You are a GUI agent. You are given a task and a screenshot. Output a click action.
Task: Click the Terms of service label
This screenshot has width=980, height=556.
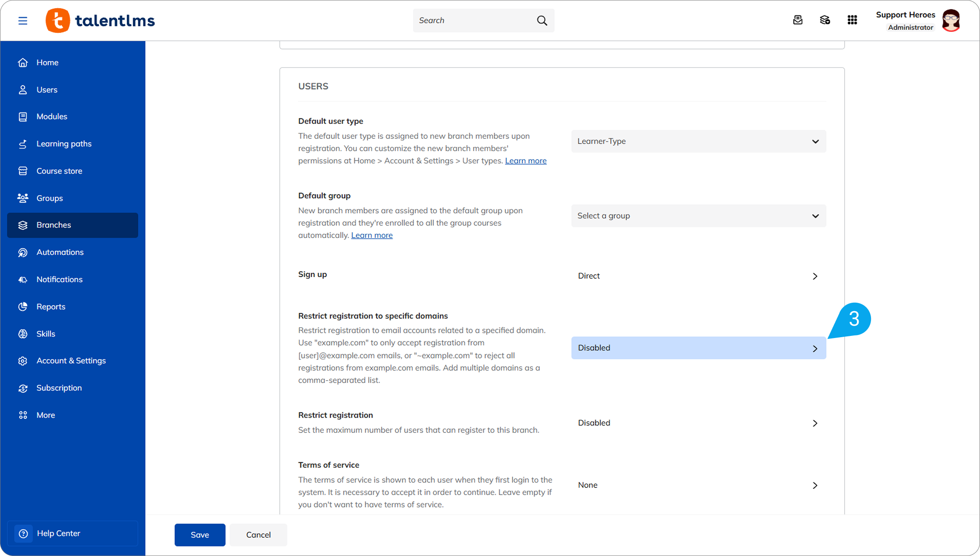click(329, 465)
